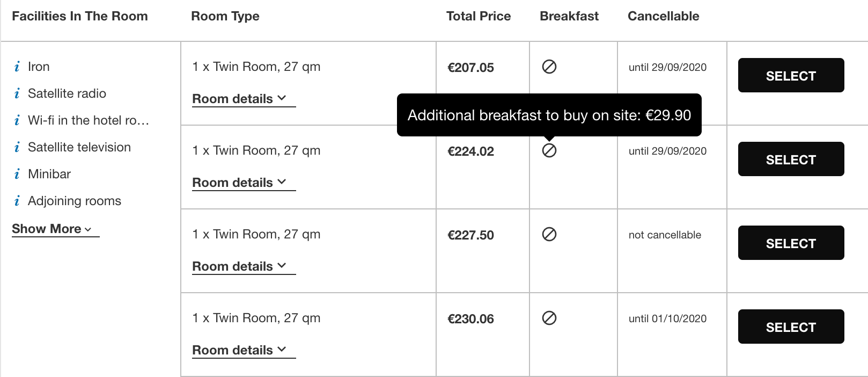
Task: Select the non-cancellable €227.50 room
Action: pos(791,243)
